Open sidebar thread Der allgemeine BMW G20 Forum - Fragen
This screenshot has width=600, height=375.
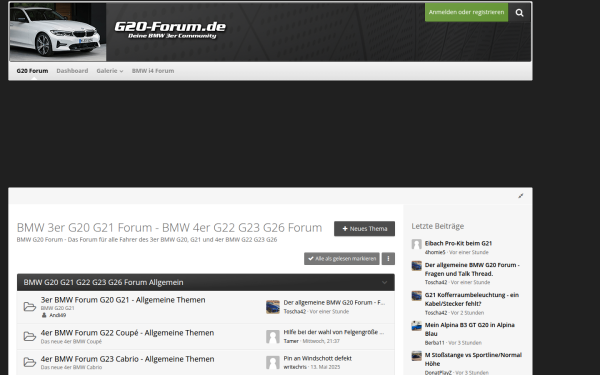point(472,269)
